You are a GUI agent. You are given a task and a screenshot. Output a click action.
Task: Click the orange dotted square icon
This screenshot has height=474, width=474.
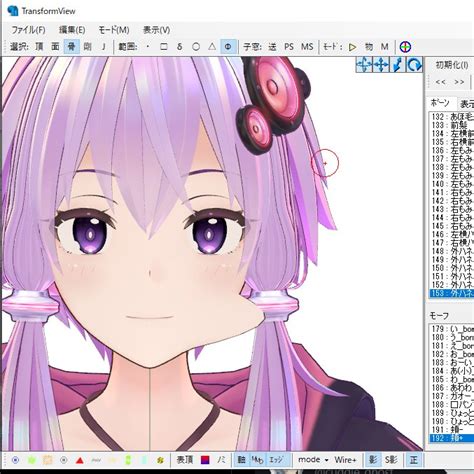tap(48, 460)
